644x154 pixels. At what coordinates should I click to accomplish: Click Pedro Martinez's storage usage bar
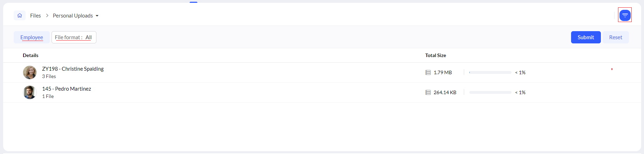click(490, 92)
